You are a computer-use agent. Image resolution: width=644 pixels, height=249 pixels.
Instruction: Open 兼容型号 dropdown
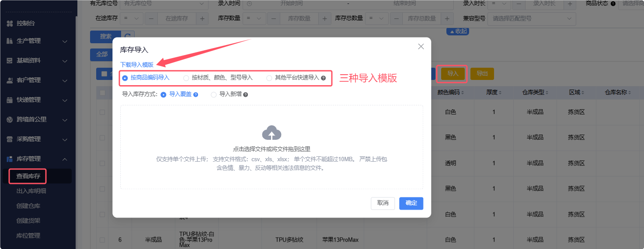point(532,19)
